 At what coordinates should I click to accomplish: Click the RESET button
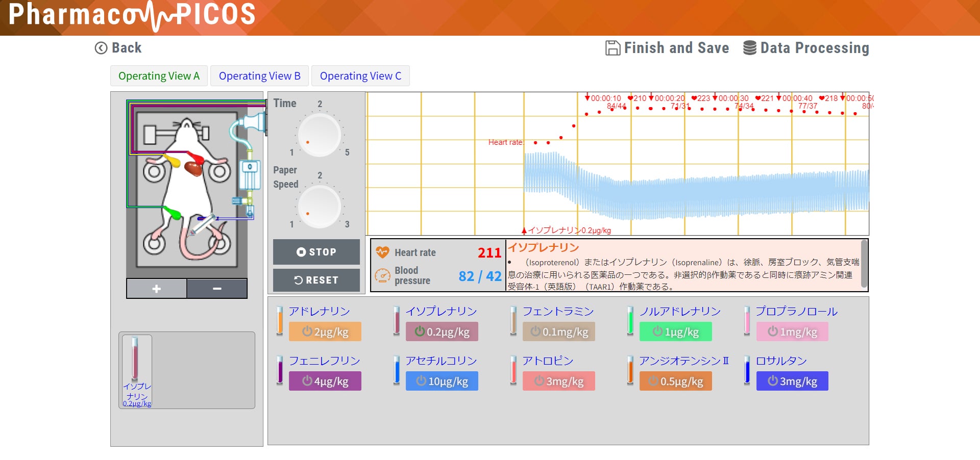click(x=316, y=280)
